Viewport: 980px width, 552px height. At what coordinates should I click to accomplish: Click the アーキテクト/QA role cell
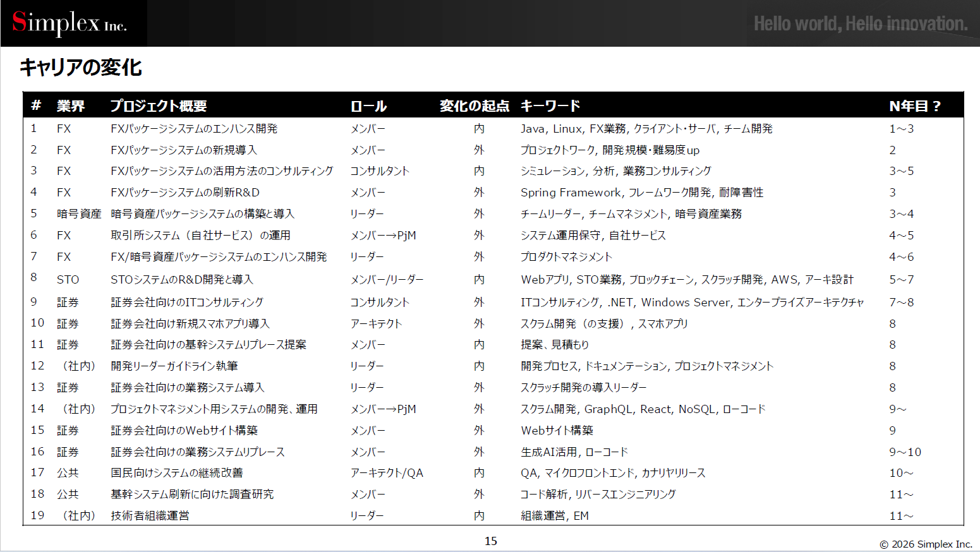click(387, 473)
